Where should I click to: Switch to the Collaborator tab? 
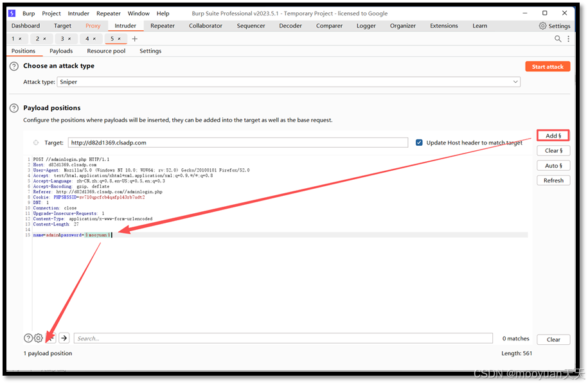pos(206,26)
